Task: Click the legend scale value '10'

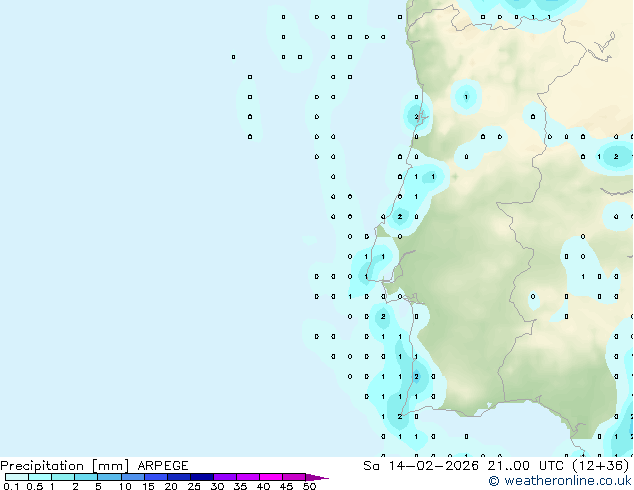Action: pyautogui.click(x=125, y=486)
